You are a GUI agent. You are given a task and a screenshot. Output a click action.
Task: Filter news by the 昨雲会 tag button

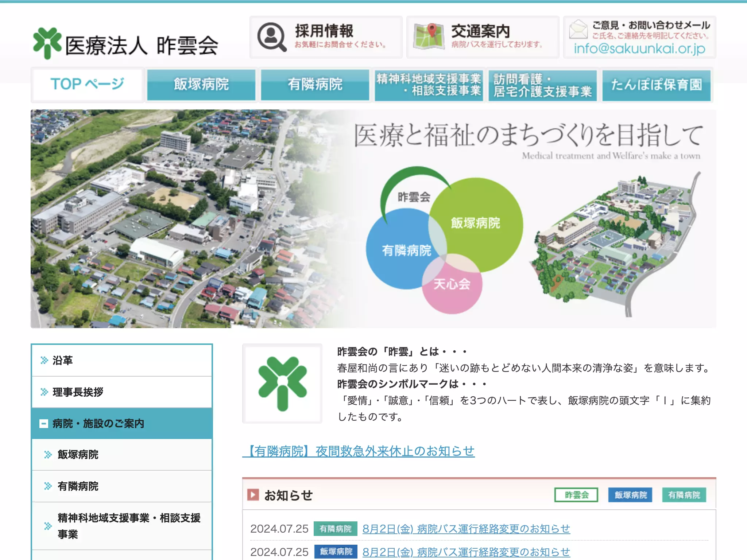576,495
